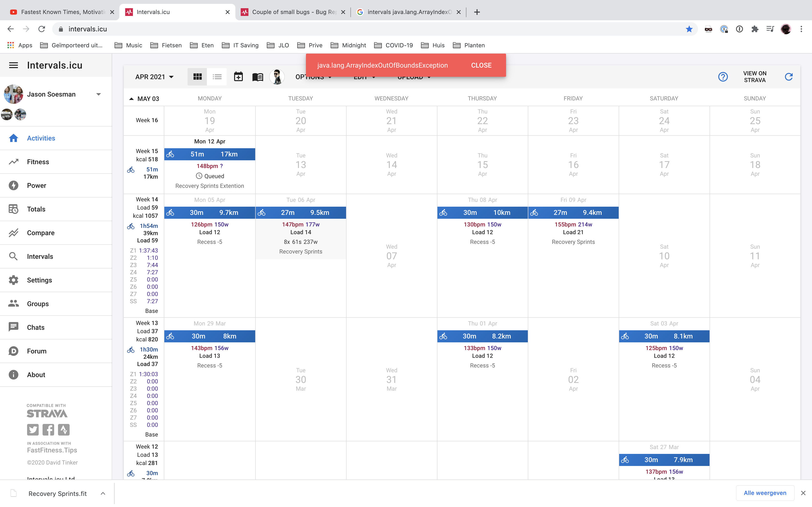Screen dimensions: 812x507
Task: Click the help question mark icon
Action: pyautogui.click(x=723, y=77)
